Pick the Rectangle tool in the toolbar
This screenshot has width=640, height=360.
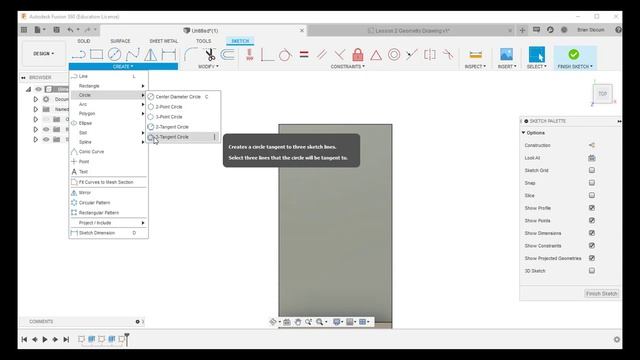[96, 54]
